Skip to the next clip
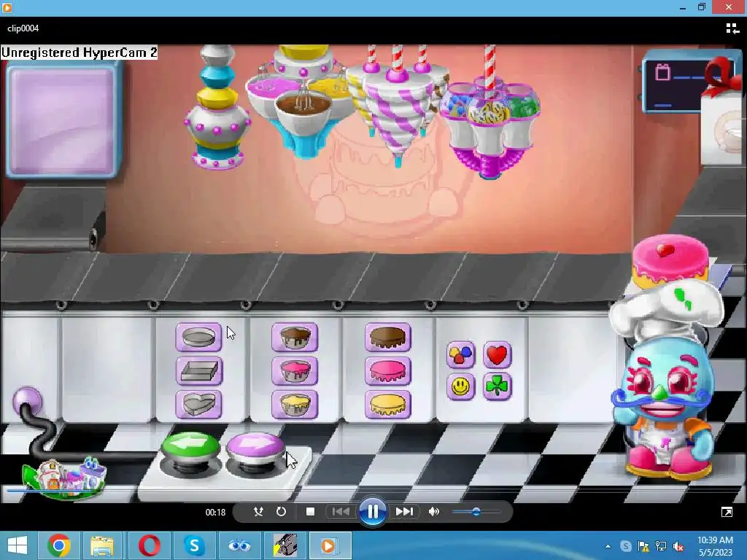The height and width of the screenshot is (560, 747). tap(404, 511)
